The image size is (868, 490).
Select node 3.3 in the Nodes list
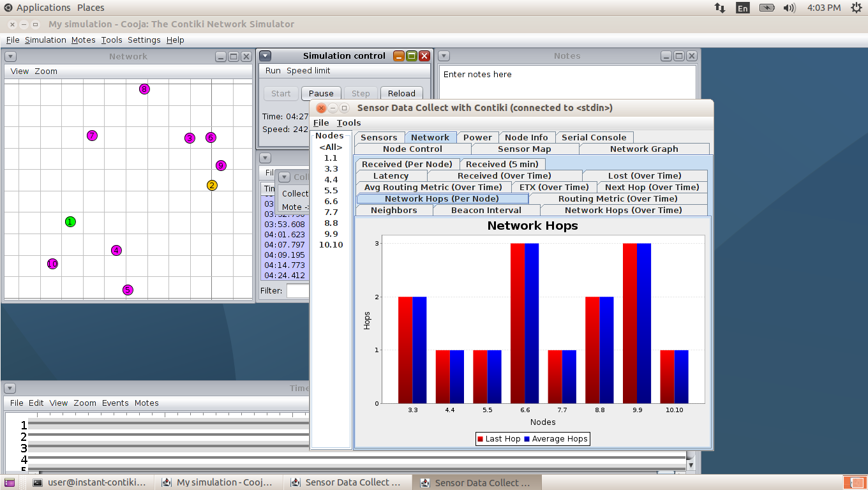pos(331,168)
